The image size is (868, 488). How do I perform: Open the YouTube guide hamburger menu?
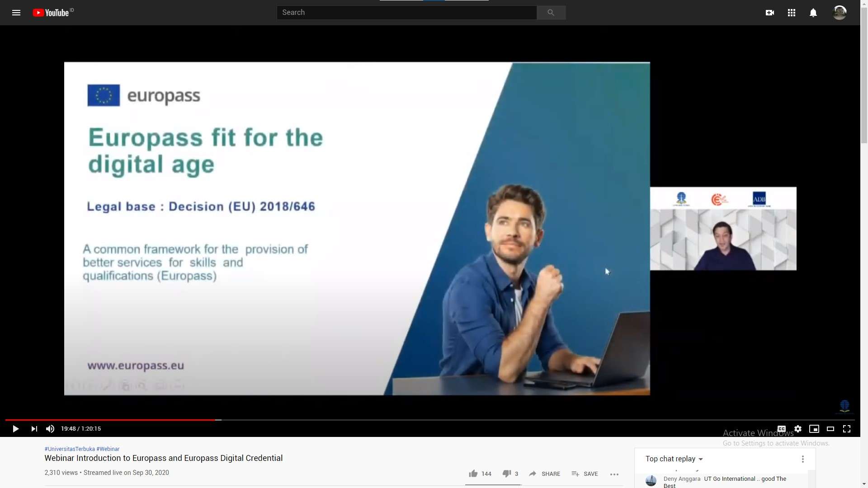(x=16, y=13)
